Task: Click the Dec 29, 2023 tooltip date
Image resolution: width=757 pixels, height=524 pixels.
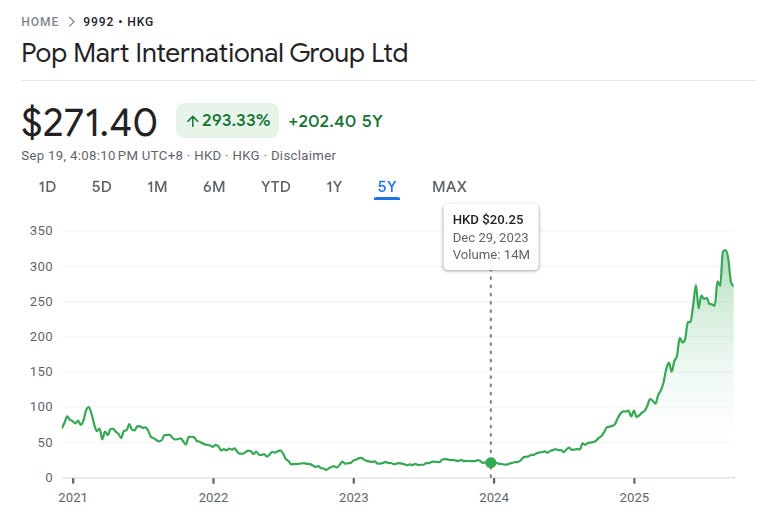Action: [x=491, y=238]
